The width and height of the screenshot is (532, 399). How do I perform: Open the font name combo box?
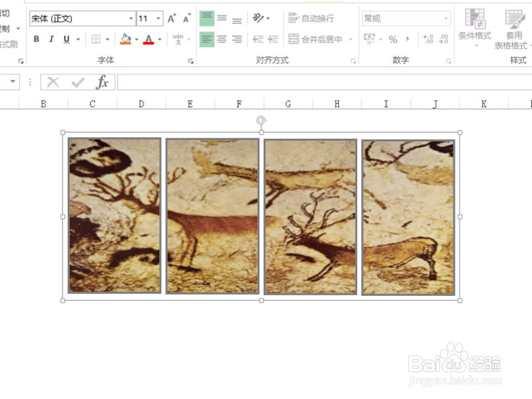[82, 19]
